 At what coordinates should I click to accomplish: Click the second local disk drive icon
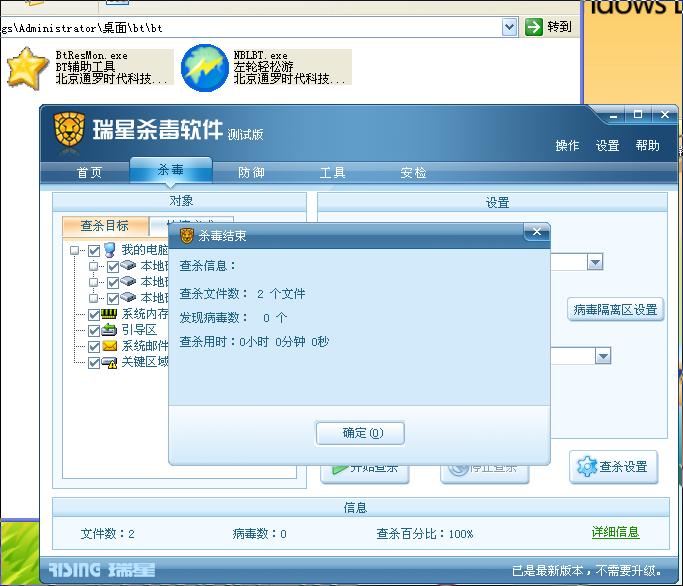(x=128, y=281)
